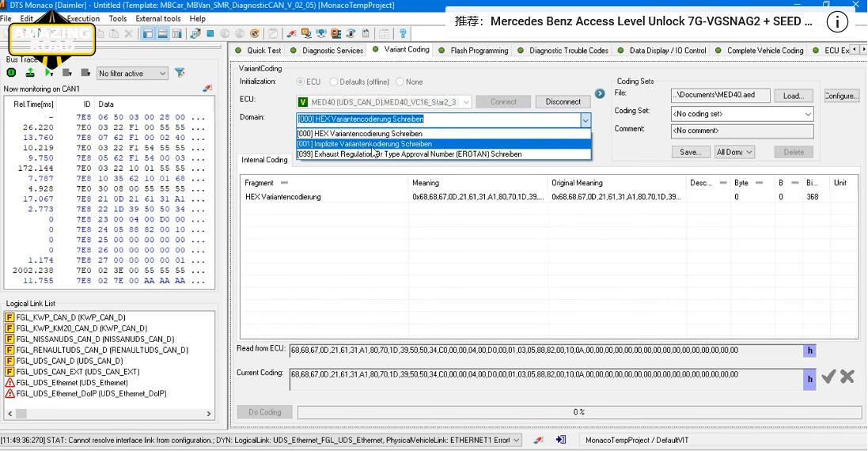Switch to Data Display / IO Control tab
This screenshot has height=451, width=868.
(662, 51)
